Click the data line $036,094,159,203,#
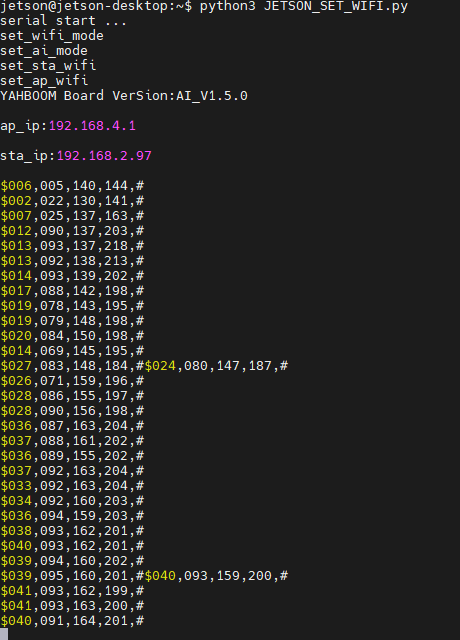Screen dimensions: 460x640 tap(72, 516)
